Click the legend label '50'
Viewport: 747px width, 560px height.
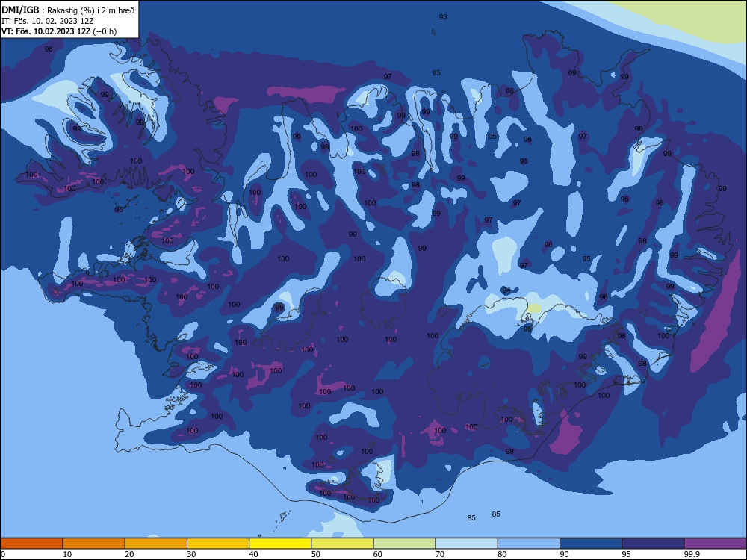316,554
